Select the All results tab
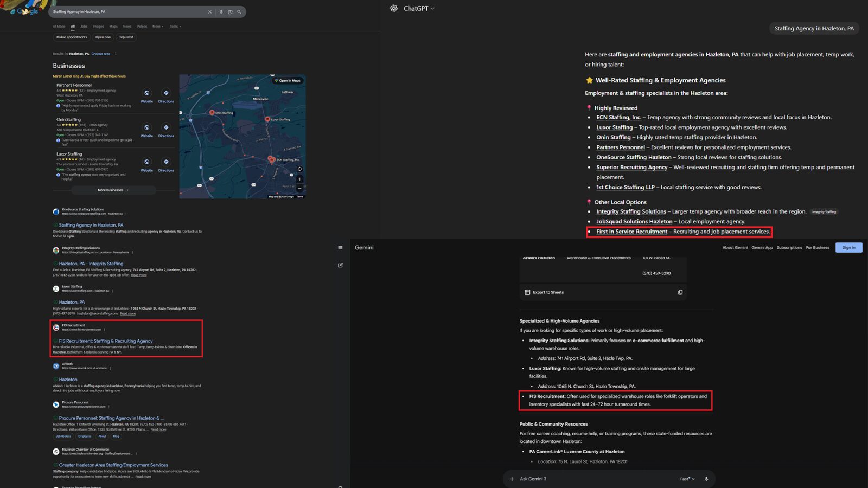This screenshot has width=868, height=488. pos(73,26)
